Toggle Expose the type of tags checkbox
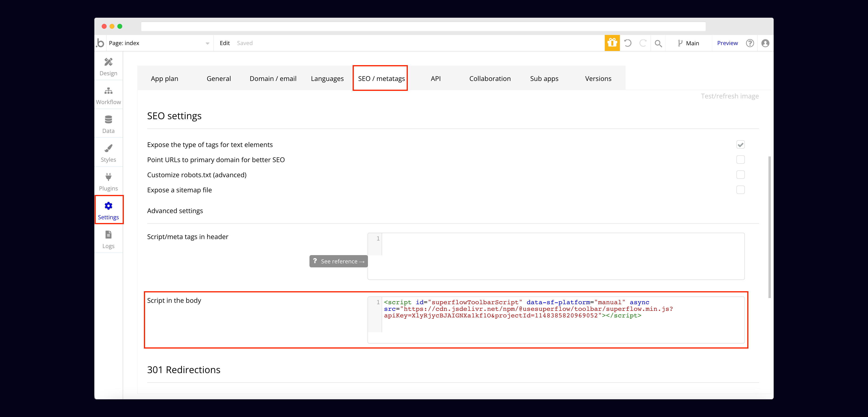This screenshot has height=417, width=868. (x=740, y=145)
